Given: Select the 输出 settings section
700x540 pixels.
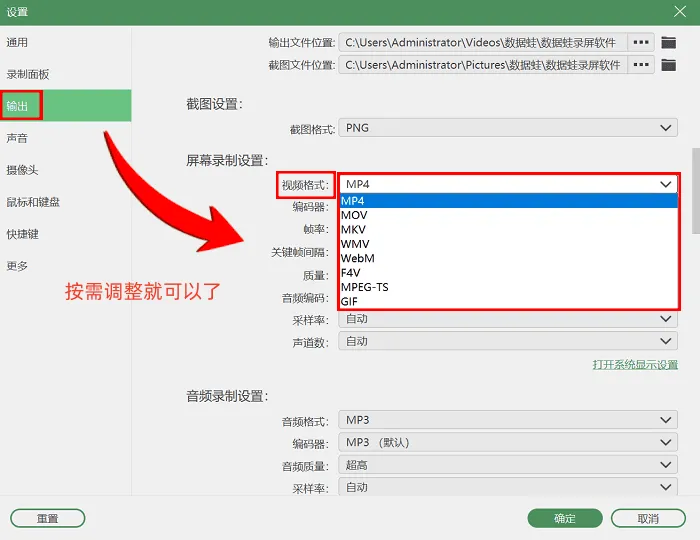Looking at the screenshot, I should (x=66, y=106).
